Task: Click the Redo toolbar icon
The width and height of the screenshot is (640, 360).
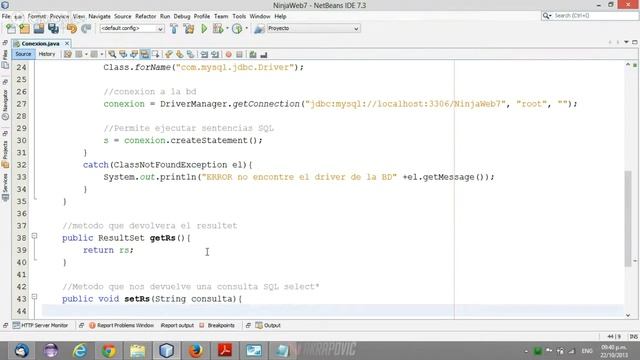Action: point(86,29)
